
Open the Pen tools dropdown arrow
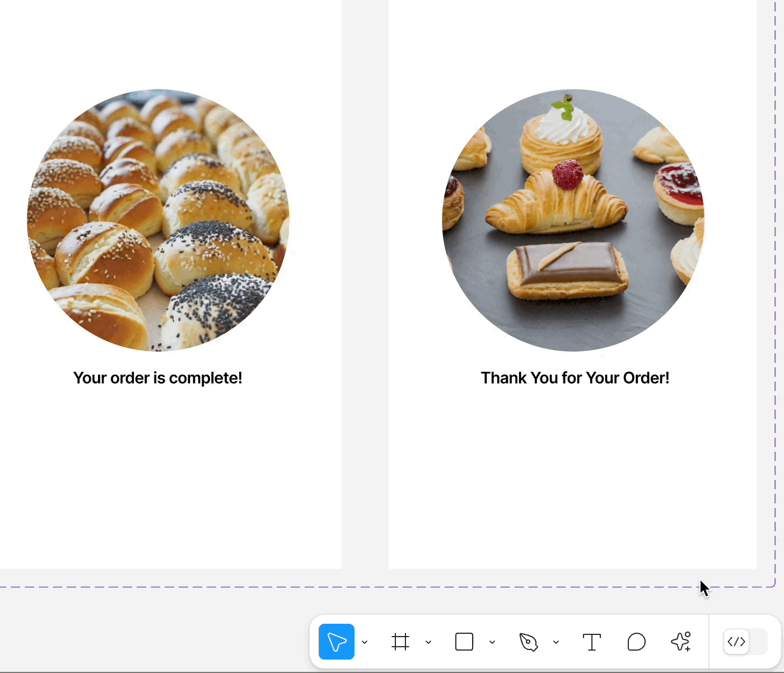click(556, 642)
